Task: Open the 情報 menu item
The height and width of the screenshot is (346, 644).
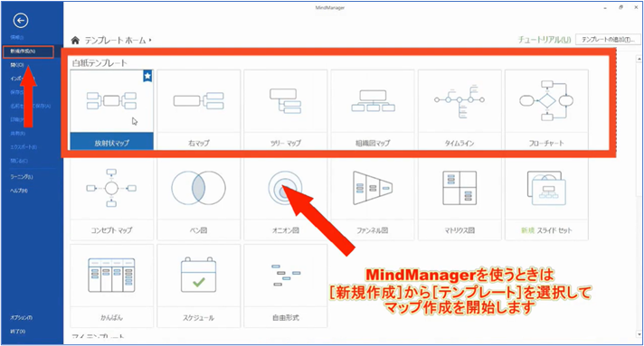Action: [17, 37]
